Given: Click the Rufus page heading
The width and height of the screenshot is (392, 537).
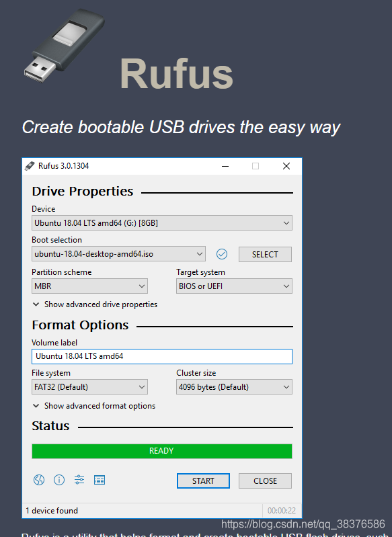Looking at the screenshot, I should click(x=176, y=74).
